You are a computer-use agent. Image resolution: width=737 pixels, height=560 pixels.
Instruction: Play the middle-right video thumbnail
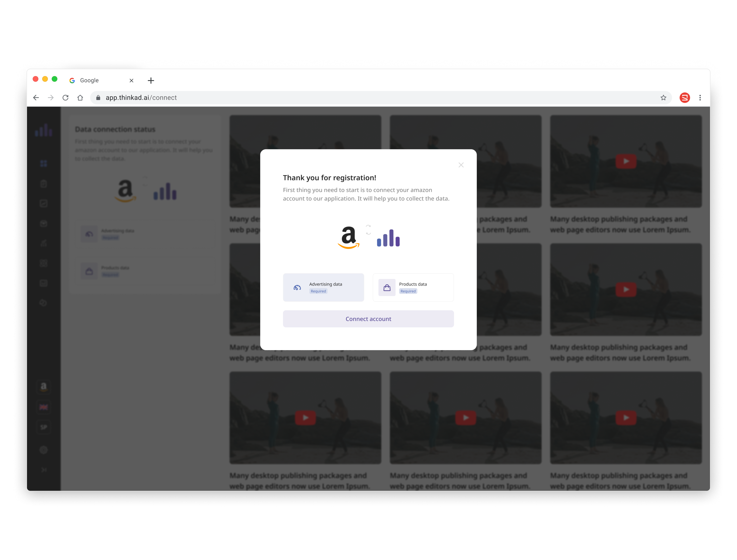tap(626, 289)
